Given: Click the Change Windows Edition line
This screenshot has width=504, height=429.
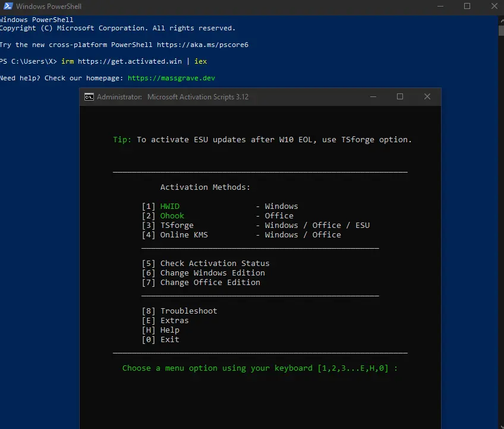Looking at the screenshot, I should [203, 273].
